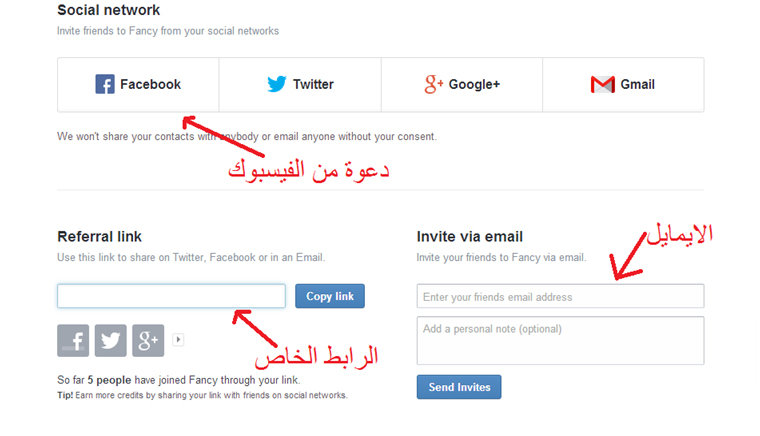Click the 'Invite via email' heading
Screen dimensions: 760x436
470,237
